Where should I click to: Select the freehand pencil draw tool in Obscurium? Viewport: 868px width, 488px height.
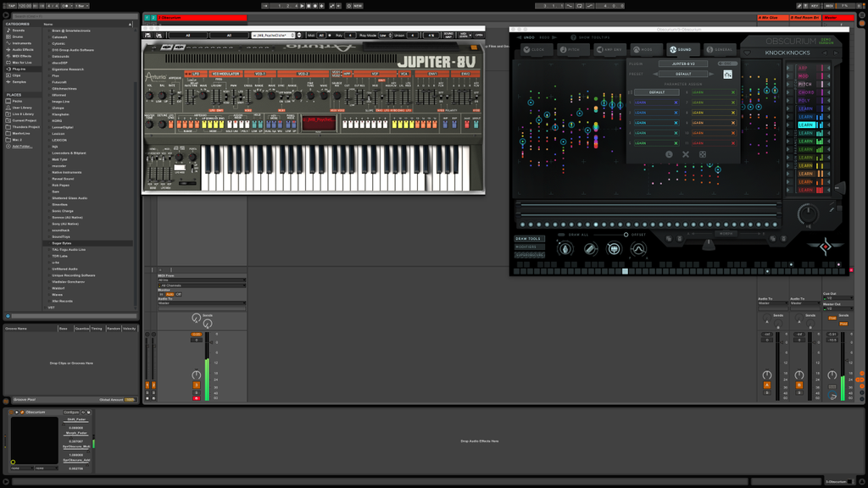click(x=565, y=248)
